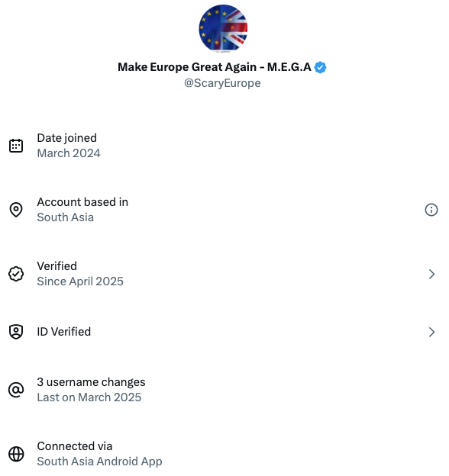Select the ID Verified label
This screenshot has height=476, width=449.
[x=64, y=332]
